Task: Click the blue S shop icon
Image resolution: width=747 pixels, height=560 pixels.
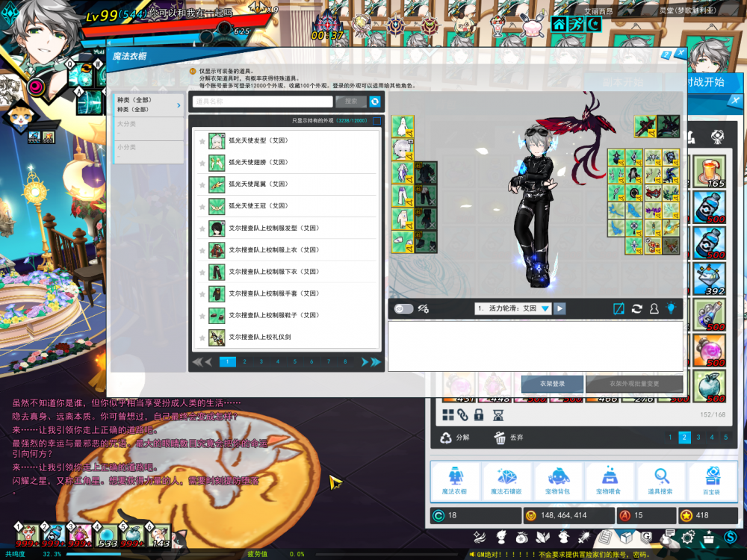Action: click(731, 537)
